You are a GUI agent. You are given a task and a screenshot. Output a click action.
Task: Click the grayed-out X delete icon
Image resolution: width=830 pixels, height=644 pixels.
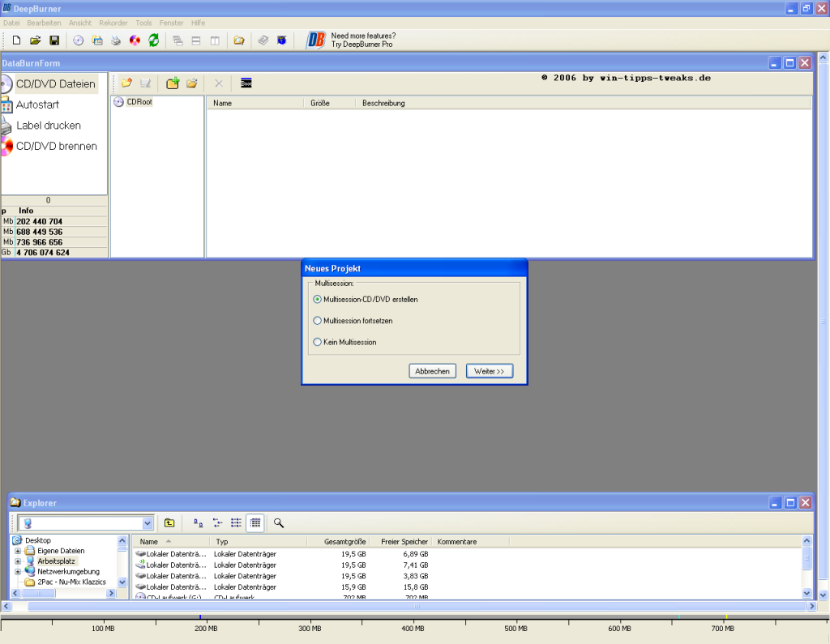pyautogui.click(x=219, y=83)
